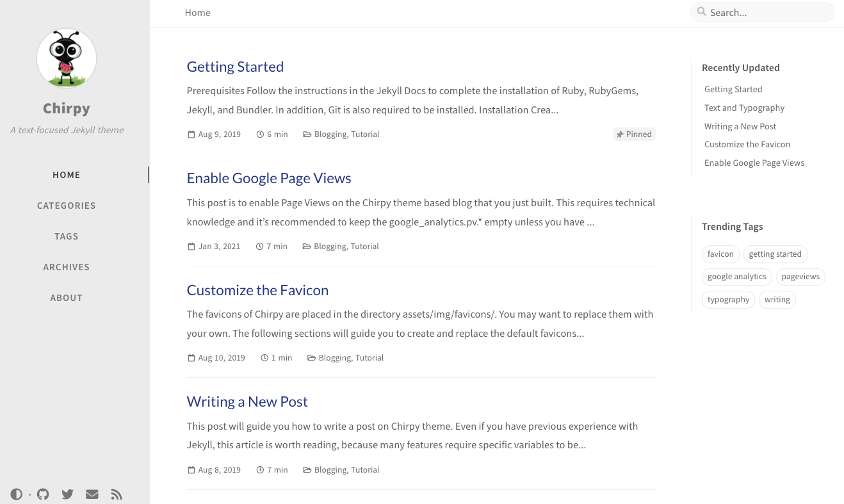Open the Getting Started post title
Image resolution: width=844 pixels, height=504 pixels.
235,67
